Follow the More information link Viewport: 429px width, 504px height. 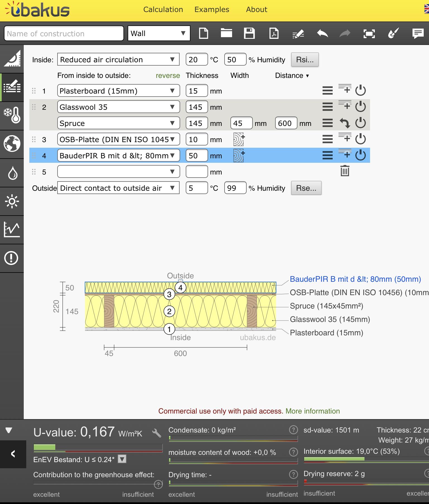[x=313, y=411]
